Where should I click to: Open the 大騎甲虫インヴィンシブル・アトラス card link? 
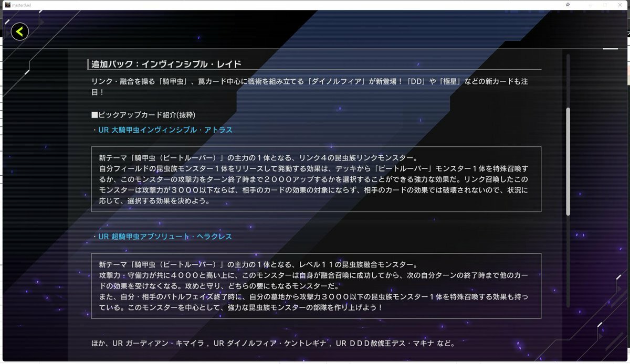[165, 130]
